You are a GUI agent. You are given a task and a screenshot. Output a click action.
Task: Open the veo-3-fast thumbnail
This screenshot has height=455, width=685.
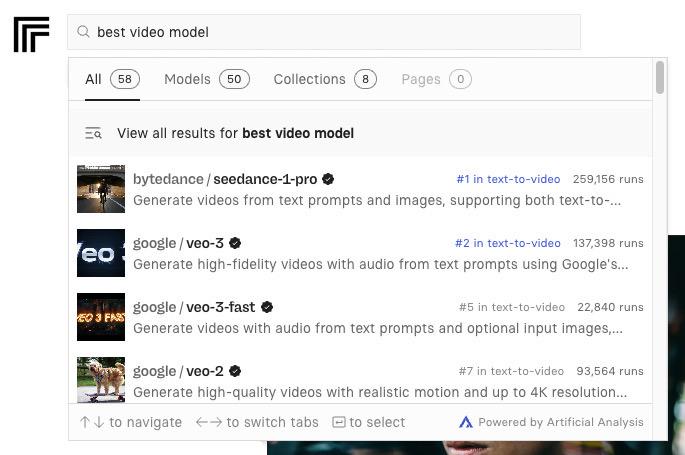[x=101, y=317]
